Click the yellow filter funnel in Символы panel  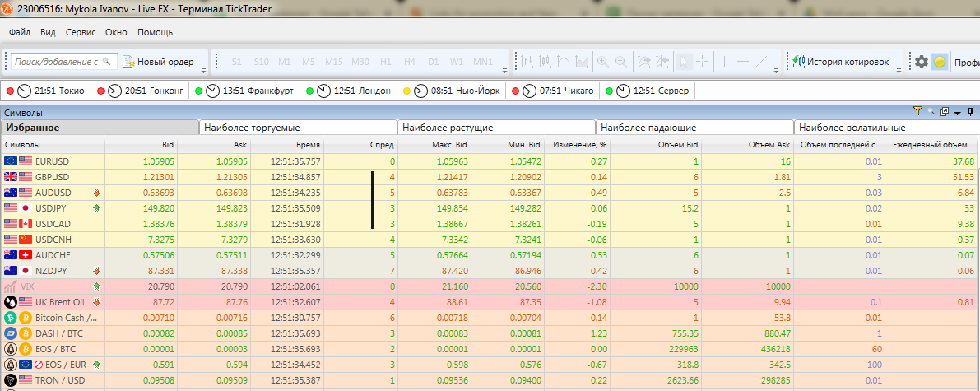click(x=917, y=111)
